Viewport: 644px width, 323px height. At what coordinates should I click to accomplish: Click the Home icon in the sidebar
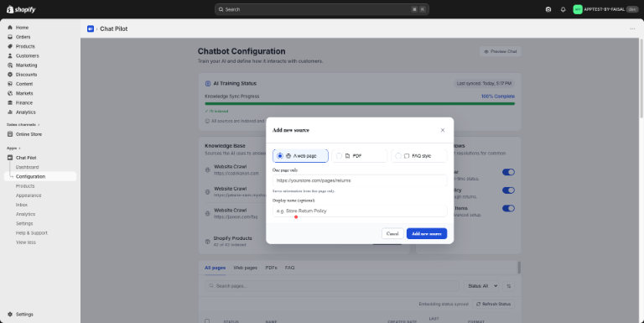(x=10, y=28)
